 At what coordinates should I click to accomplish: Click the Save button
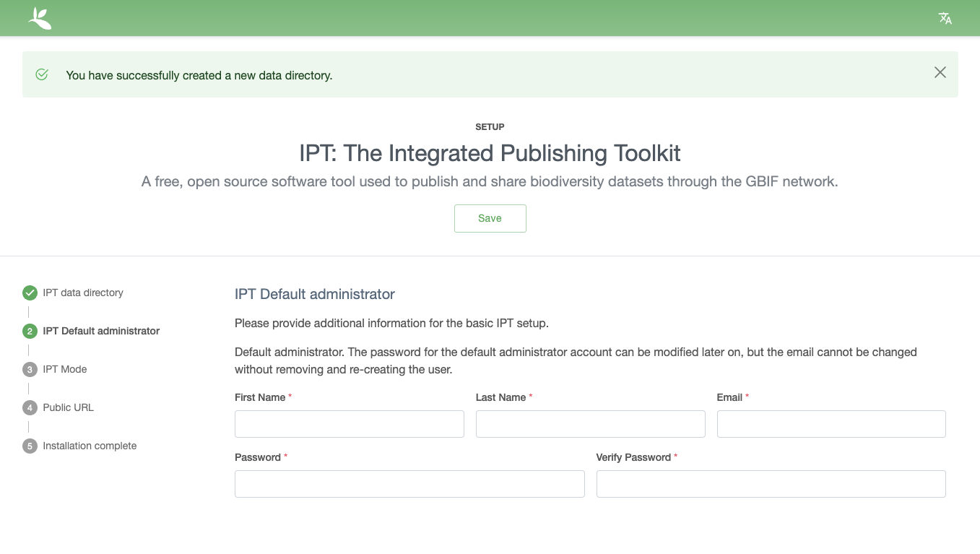pos(490,218)
